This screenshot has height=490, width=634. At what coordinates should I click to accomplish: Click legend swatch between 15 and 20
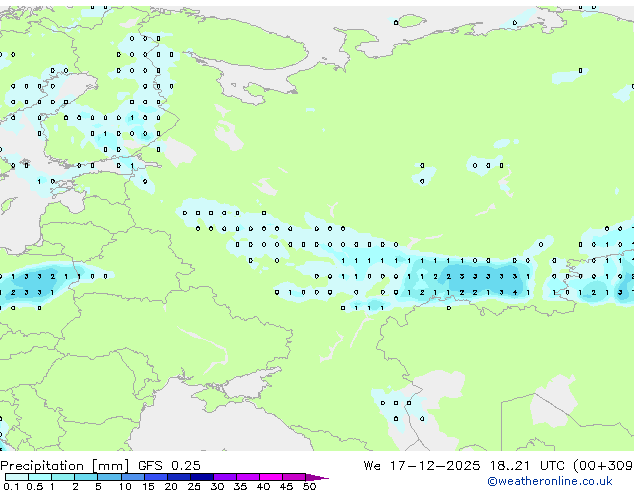click(156, 477)
